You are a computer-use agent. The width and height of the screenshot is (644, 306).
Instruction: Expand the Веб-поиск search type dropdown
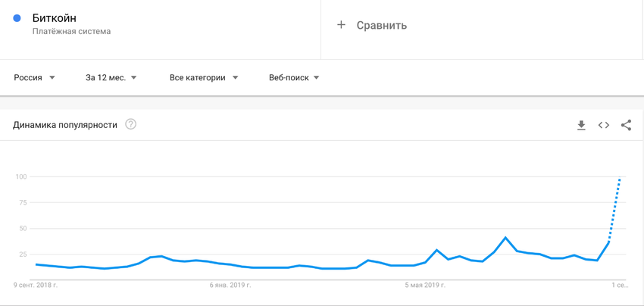coord(294,77)
